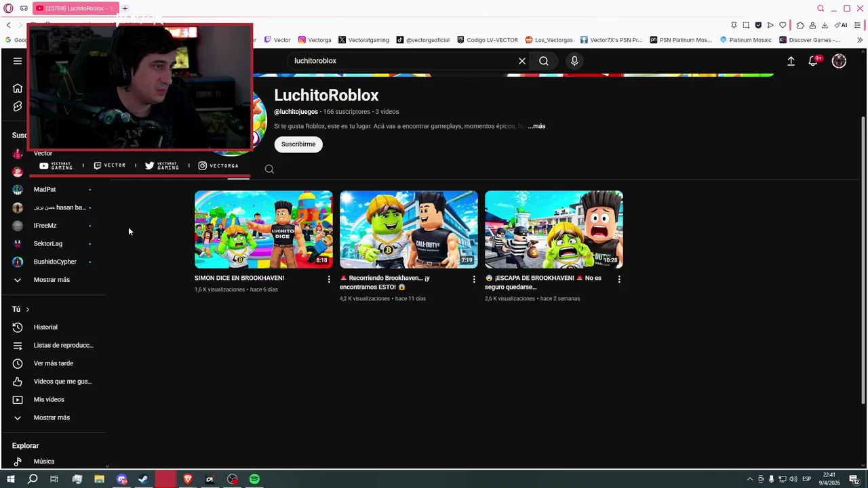
Task: Expand channel description with ...más
Action: tap(536, 126)
